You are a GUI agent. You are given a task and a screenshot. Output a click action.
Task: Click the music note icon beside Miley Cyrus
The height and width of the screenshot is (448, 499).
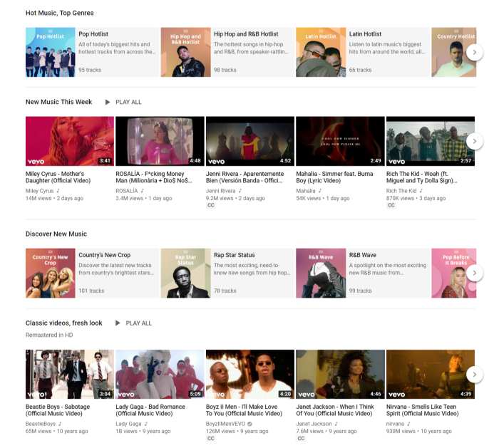(58, 191)
